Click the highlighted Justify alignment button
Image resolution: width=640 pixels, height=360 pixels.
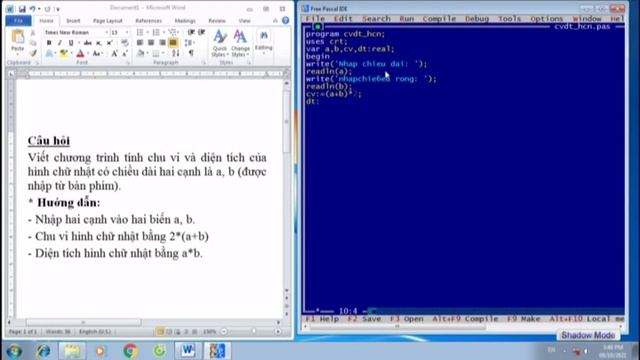[x=173, y=42]
